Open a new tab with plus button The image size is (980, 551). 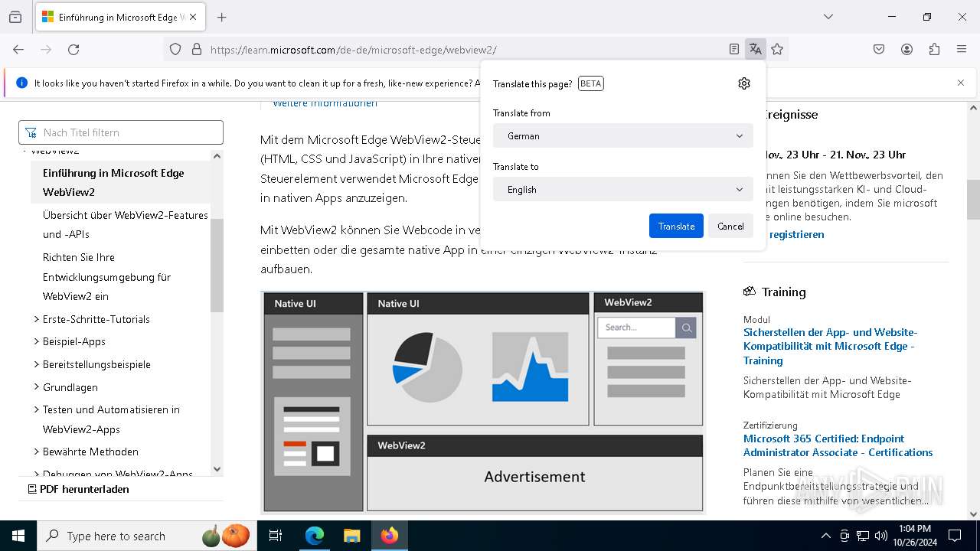(x=221, y=17)
